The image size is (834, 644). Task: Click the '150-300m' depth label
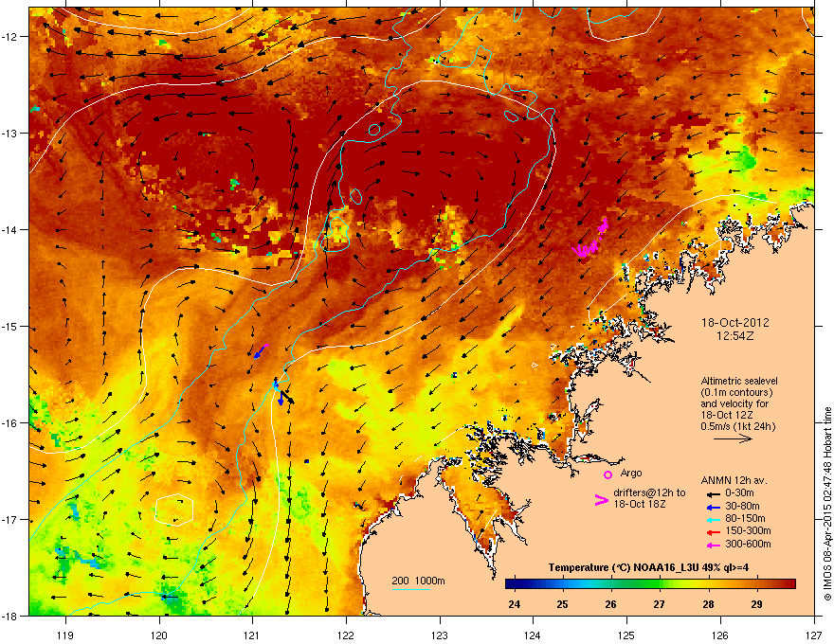coord(748,530)
